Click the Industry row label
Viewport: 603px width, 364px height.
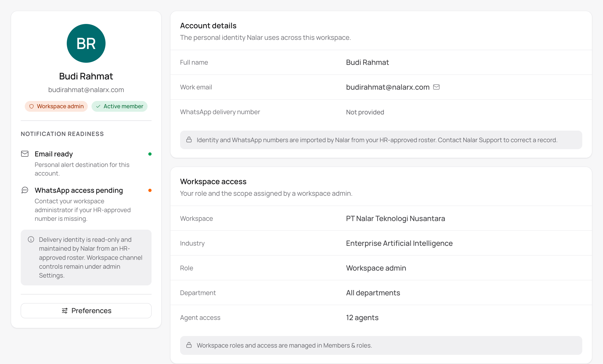(192, 243)
